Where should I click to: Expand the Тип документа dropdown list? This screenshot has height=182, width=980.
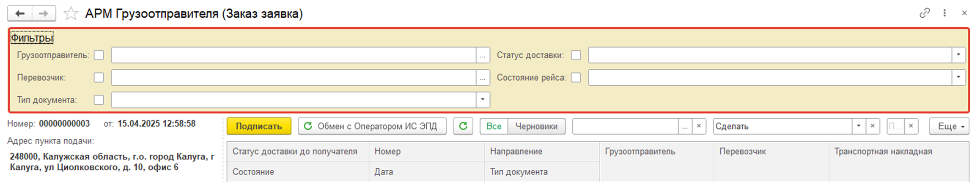483,100
